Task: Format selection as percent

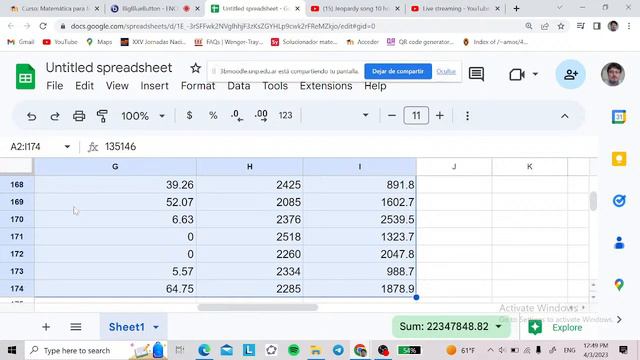Action: point(213,116)
